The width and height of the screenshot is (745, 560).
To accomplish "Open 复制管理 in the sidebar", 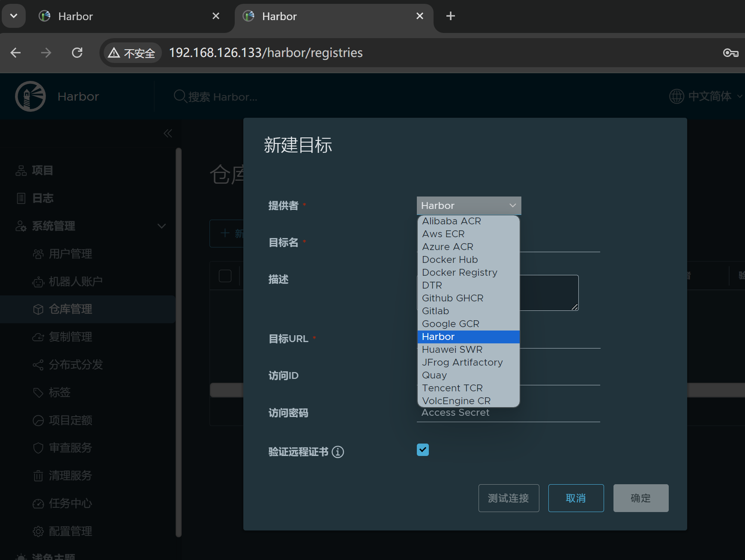I will click(x=70, y=337).
